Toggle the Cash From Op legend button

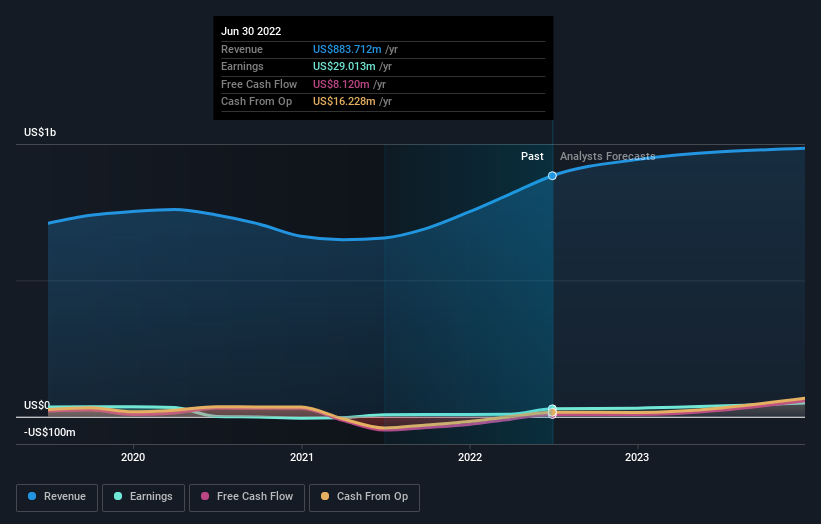364,497
